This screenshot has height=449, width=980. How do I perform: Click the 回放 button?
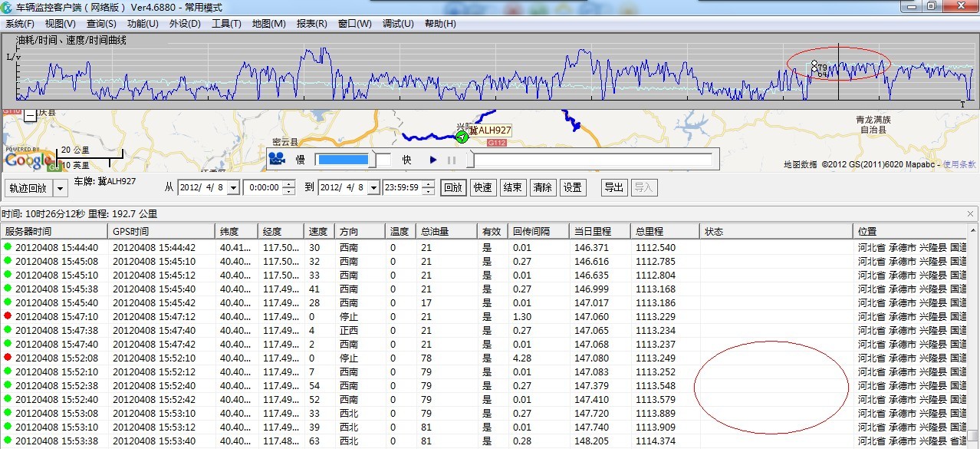click(453, 187)
